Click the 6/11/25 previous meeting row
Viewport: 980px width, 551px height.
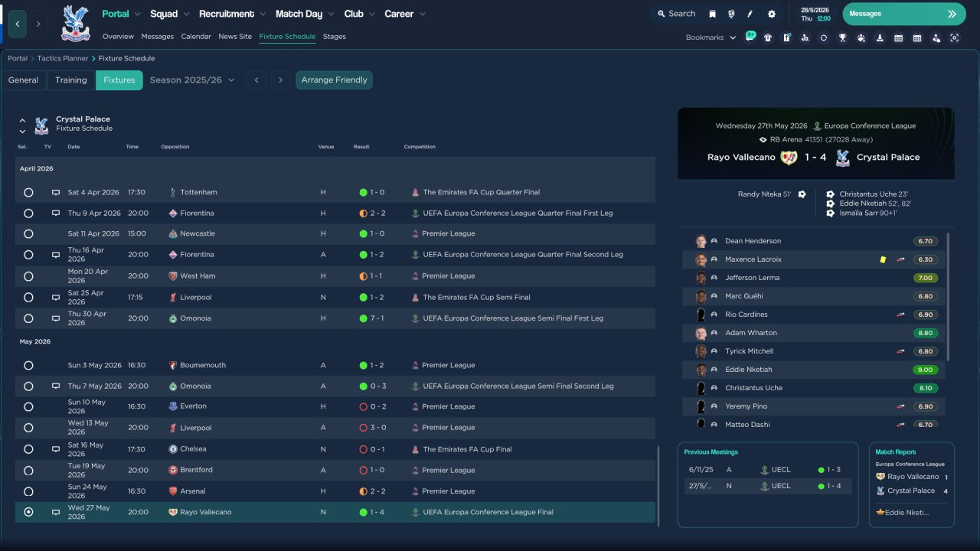click(768, 470)
